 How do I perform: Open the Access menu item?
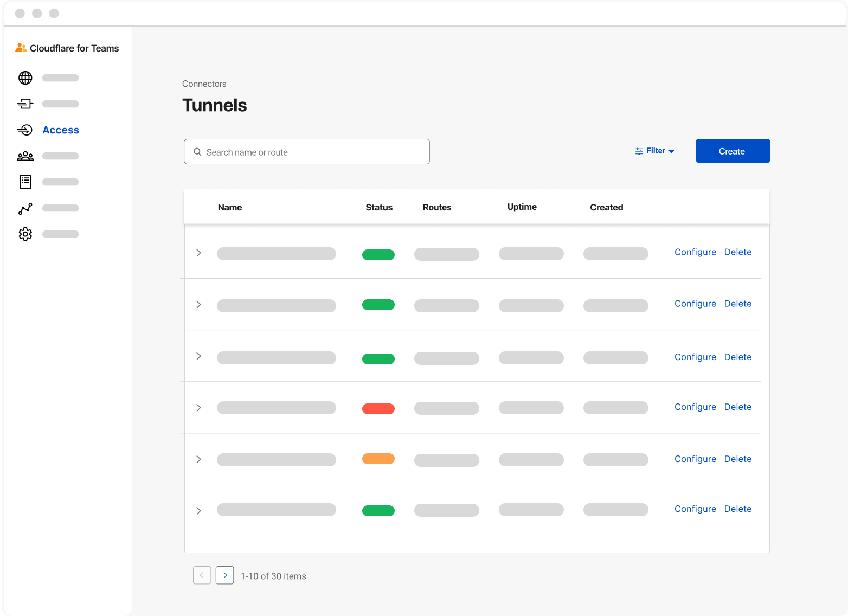[x=61, y=130]
